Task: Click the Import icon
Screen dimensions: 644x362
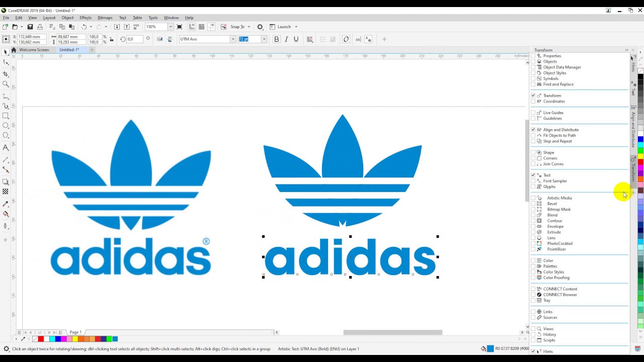Action: coord(117,27)
